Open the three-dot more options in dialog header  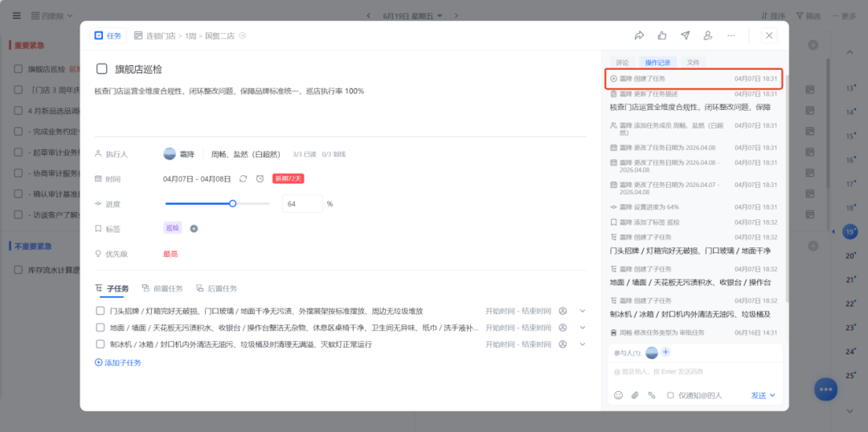click(x=731, y=35)
